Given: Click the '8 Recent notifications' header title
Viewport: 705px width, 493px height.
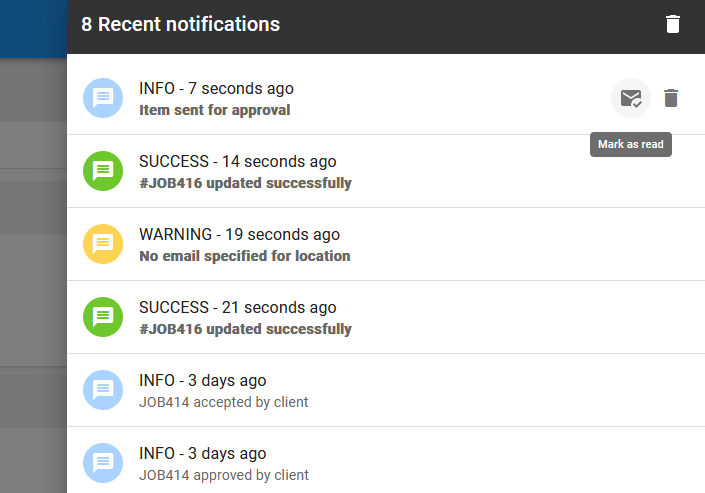Looking at the screenshot, I should coord(180,24).
